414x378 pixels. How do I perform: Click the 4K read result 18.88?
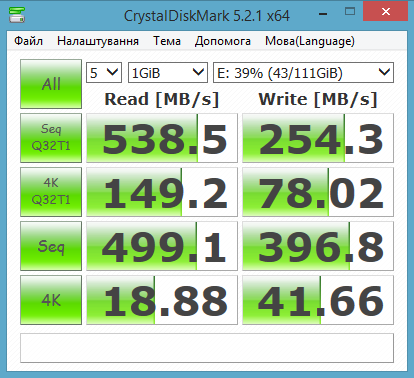point(162,300)
